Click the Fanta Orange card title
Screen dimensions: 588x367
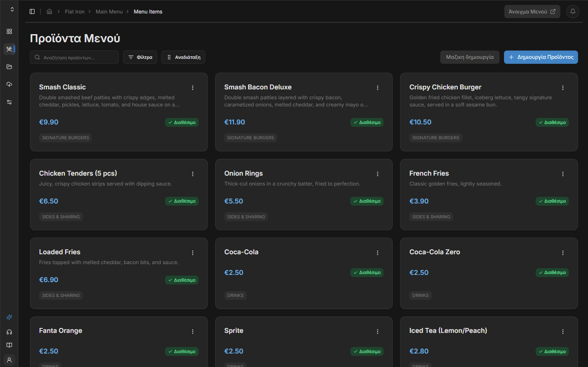pos(61,331)
